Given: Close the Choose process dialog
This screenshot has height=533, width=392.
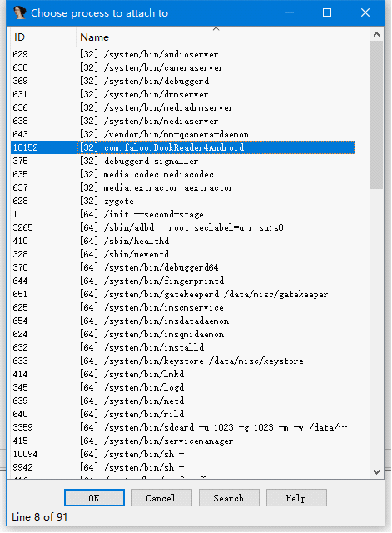Looking at the screenshot, I should (x=365, y=13).
